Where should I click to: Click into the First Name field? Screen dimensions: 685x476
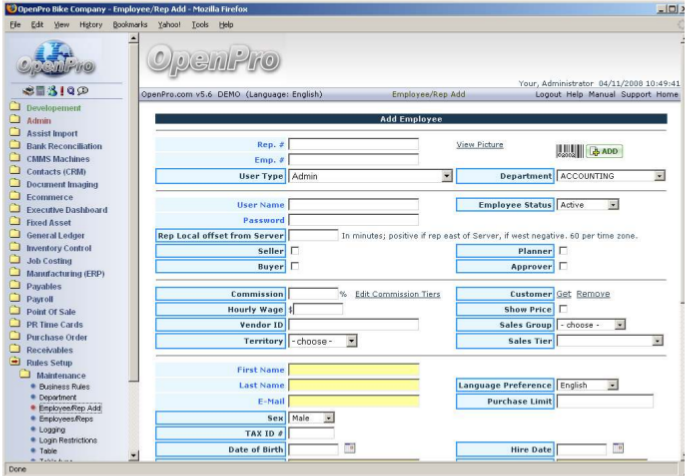(353, 370)
